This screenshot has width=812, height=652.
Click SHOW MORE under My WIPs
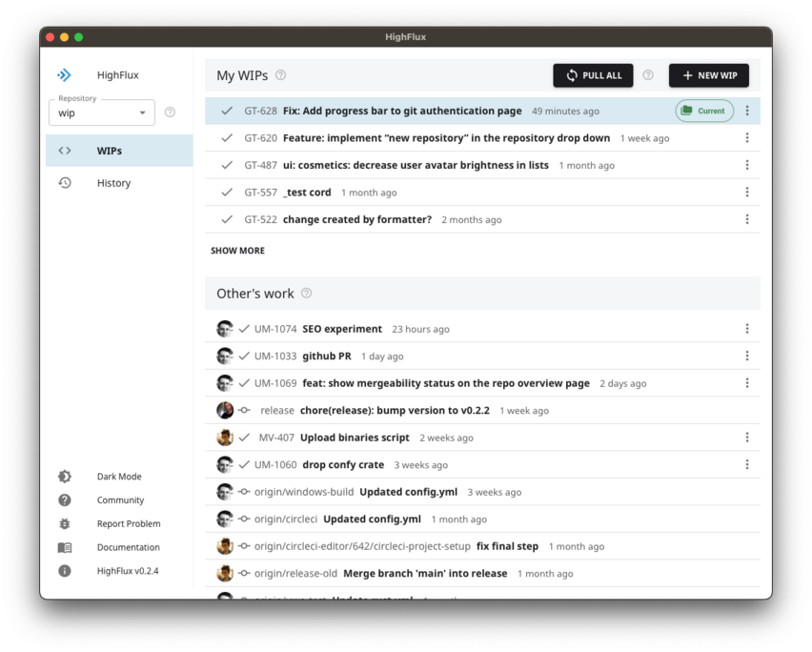pyautogui.click(x=237, y=250)
